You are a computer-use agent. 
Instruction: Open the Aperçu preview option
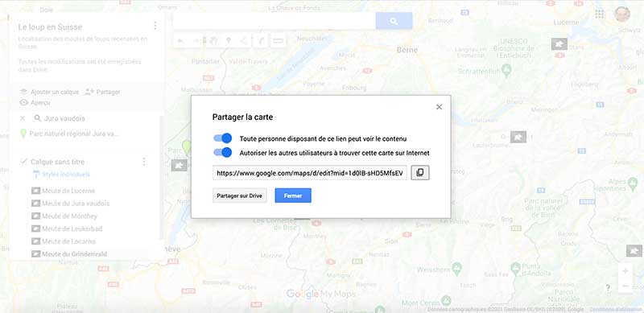[x=35, y=103]
